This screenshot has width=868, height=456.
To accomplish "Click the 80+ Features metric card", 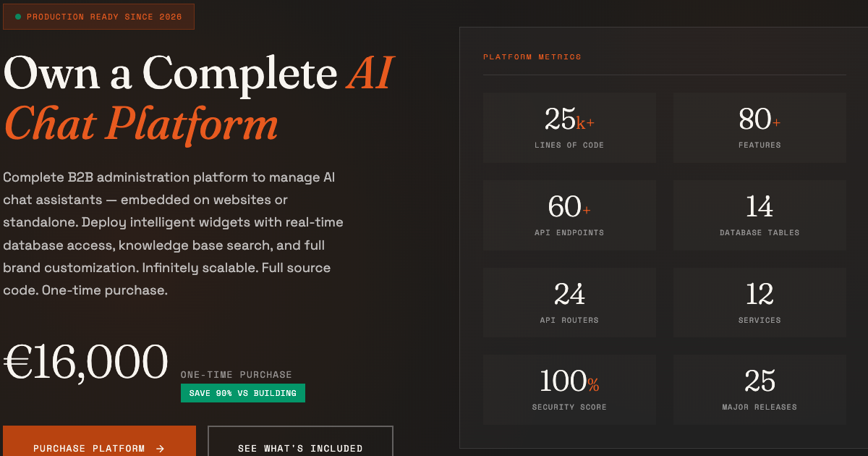I will (x=759, y=127).
